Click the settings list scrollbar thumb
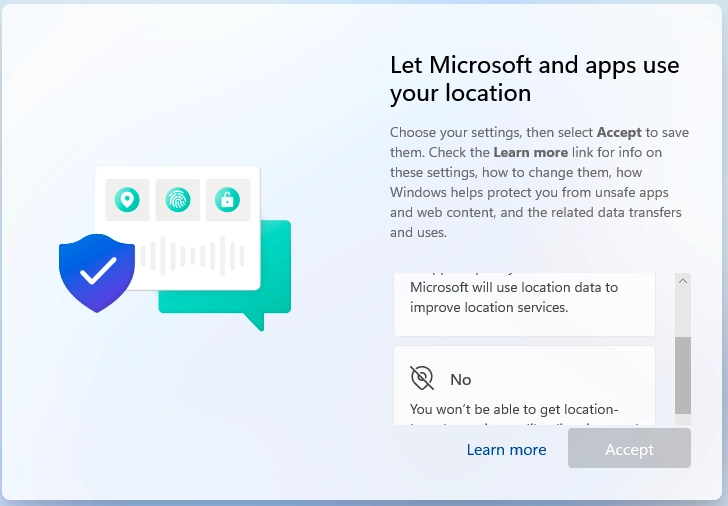Image resolution: width=728 pixels, height=506 pixels. coord(682,375)
